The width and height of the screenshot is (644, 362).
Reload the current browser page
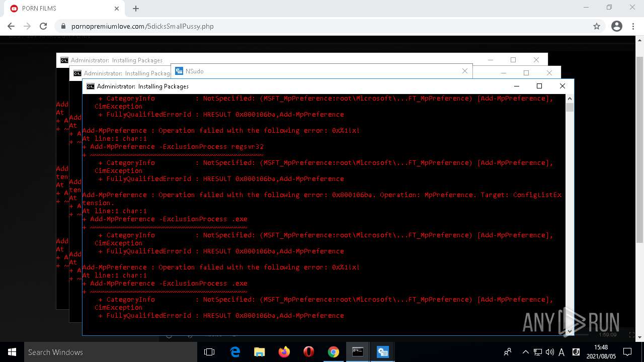tap(43, 26)
